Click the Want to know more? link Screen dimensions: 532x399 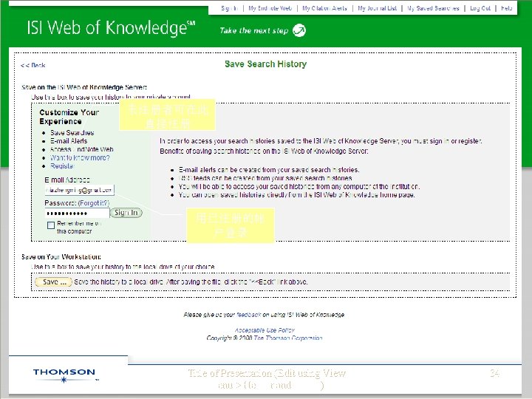[80, 158]
